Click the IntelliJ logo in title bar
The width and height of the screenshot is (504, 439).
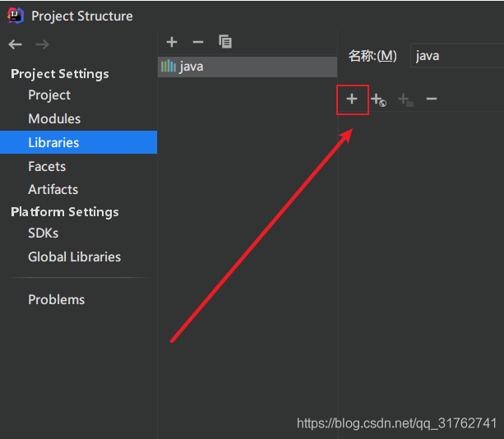[x=16, y=16]
